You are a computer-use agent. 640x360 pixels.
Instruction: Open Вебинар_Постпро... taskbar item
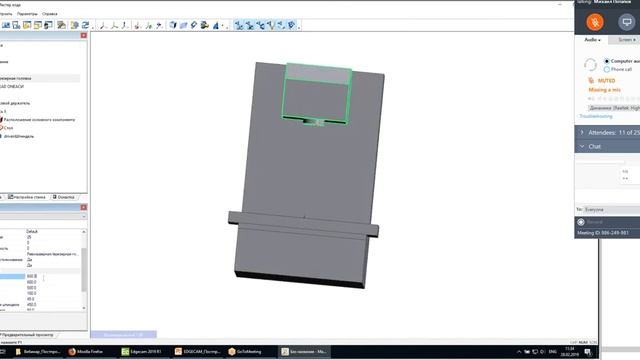(x=38, y=351)
